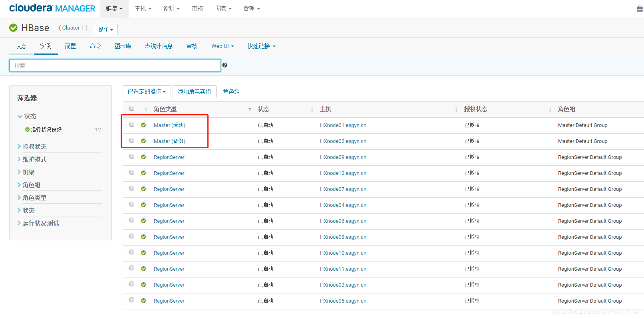Open the HXnode02.esgyn.cn host link
The image size is (644, 319).
[x=343, y=141]
